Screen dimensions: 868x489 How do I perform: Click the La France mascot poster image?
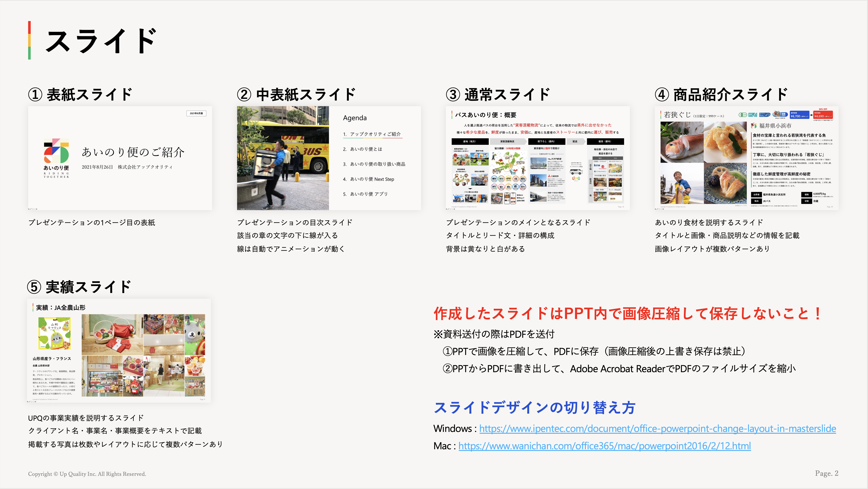[55, 333]
